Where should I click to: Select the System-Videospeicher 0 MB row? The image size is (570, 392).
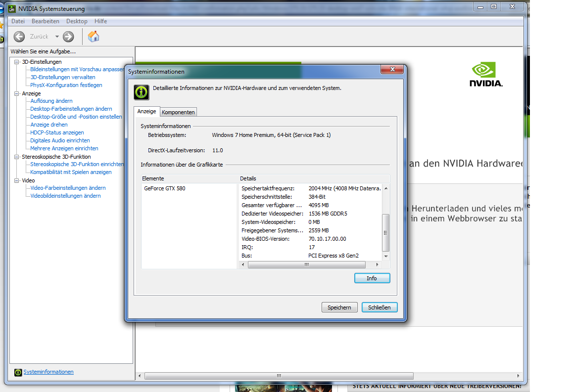(311, 222)
